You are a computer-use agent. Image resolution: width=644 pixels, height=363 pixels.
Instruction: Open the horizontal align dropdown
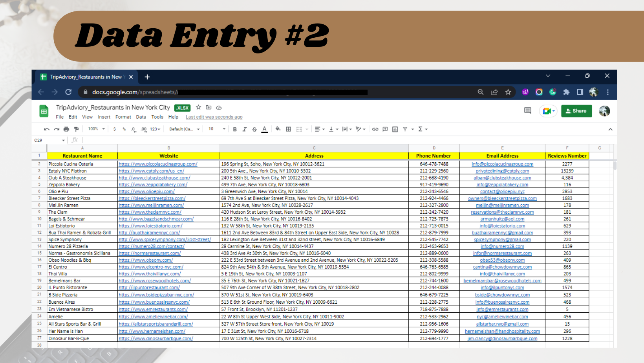[x=320, y=129]
